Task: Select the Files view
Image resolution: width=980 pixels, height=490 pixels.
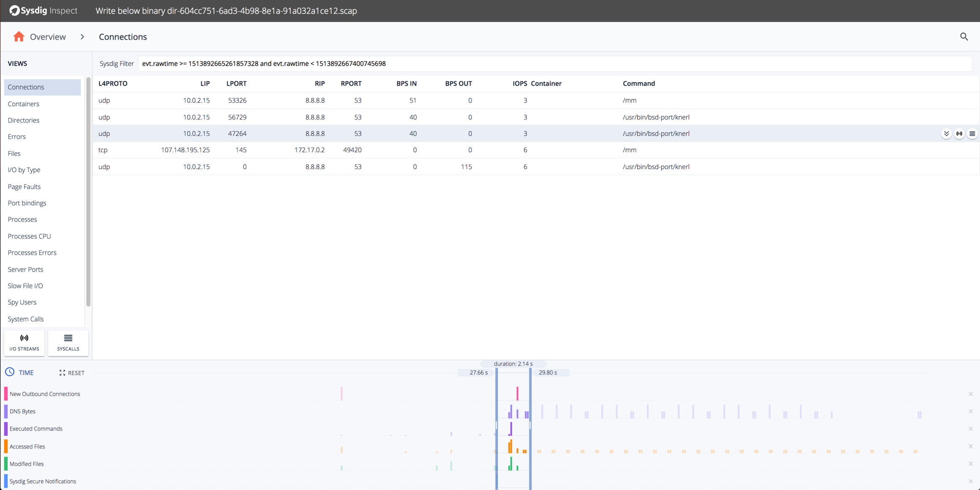Action: tap(42, 153)
